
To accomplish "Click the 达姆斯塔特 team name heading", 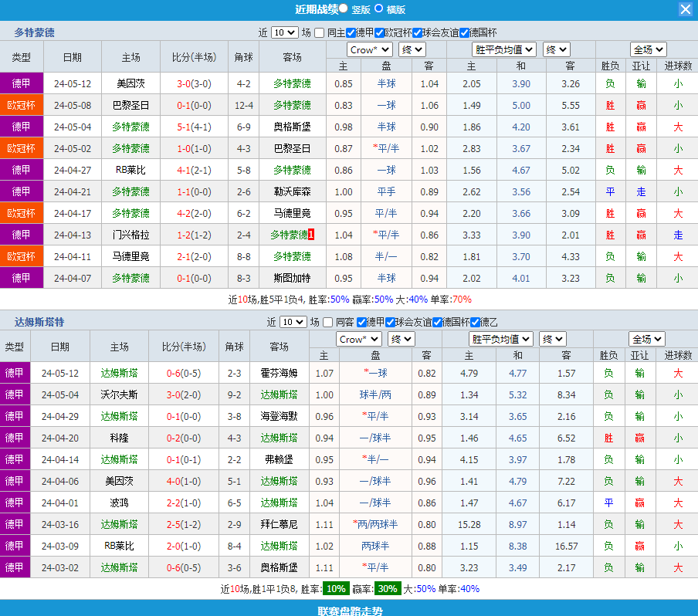I will [x=39, y=322].
